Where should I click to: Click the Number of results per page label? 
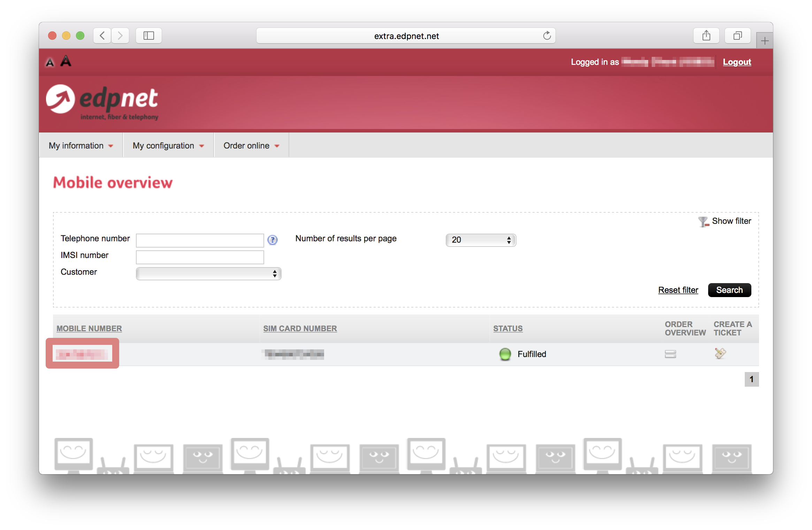click(x=346, y=239)
